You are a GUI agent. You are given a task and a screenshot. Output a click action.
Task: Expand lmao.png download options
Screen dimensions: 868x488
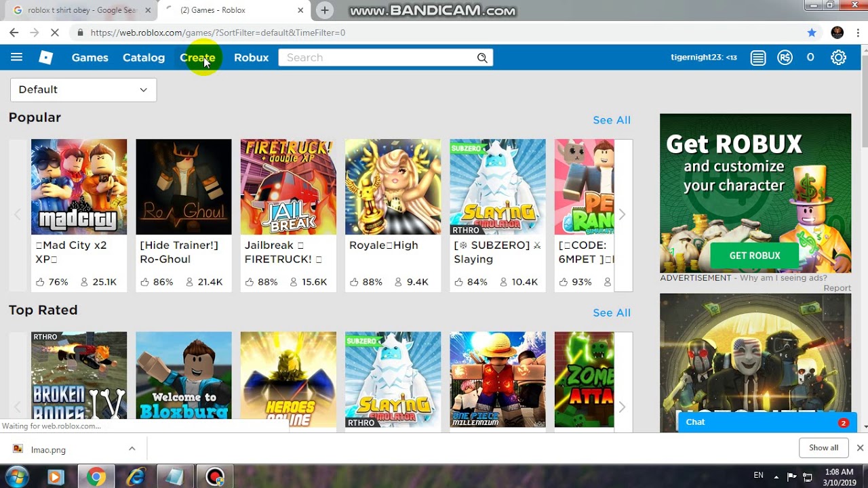click(132, 449)
